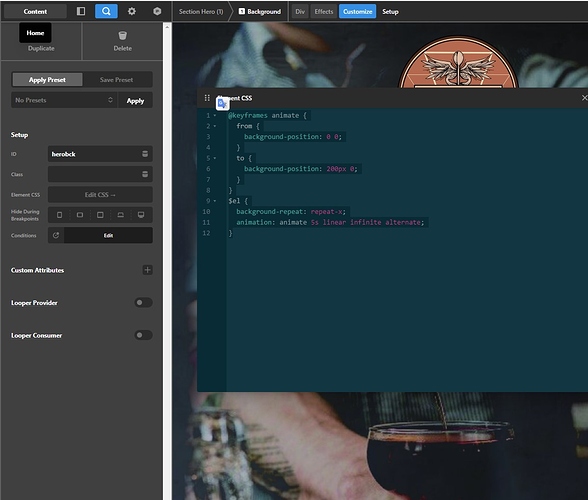Add a custom attribute with the plus icon

tap(147, 270)
